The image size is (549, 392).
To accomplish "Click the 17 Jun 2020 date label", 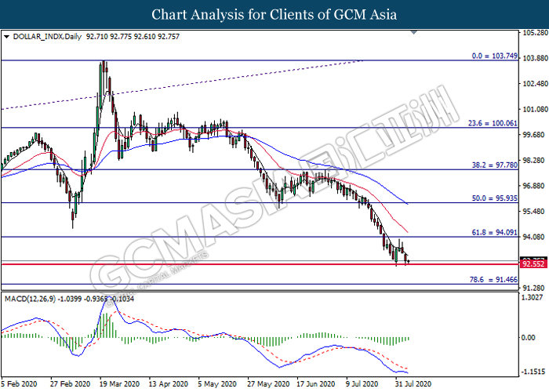I will click(316, 384).
